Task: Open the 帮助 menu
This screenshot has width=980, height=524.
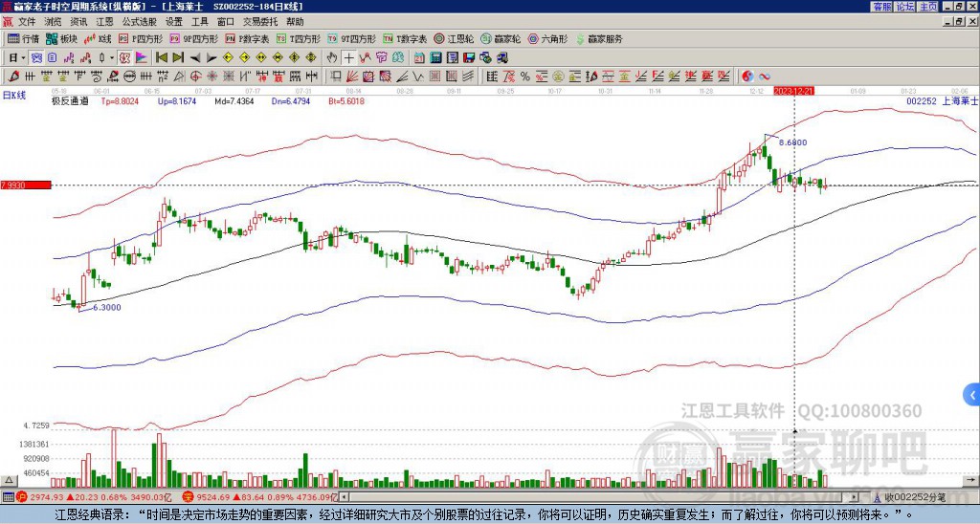Action: point(295,22)
